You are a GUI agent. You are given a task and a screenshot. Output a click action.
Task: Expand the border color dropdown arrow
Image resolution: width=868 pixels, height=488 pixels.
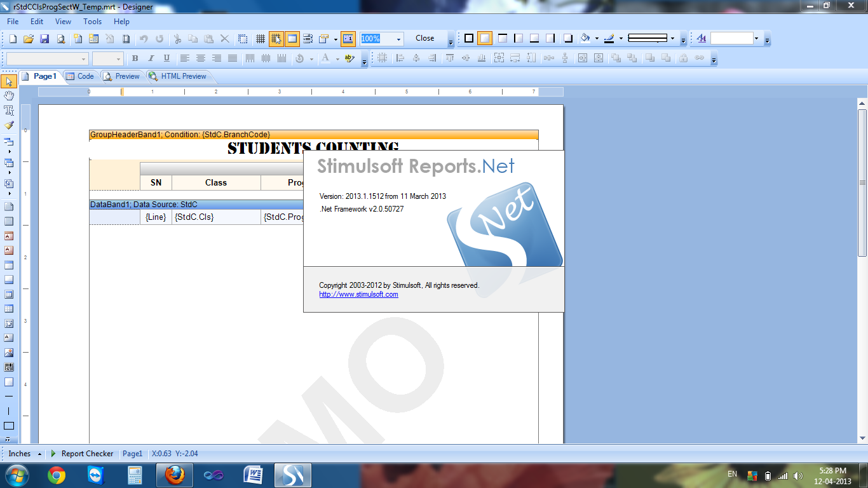tap(621, 39)
